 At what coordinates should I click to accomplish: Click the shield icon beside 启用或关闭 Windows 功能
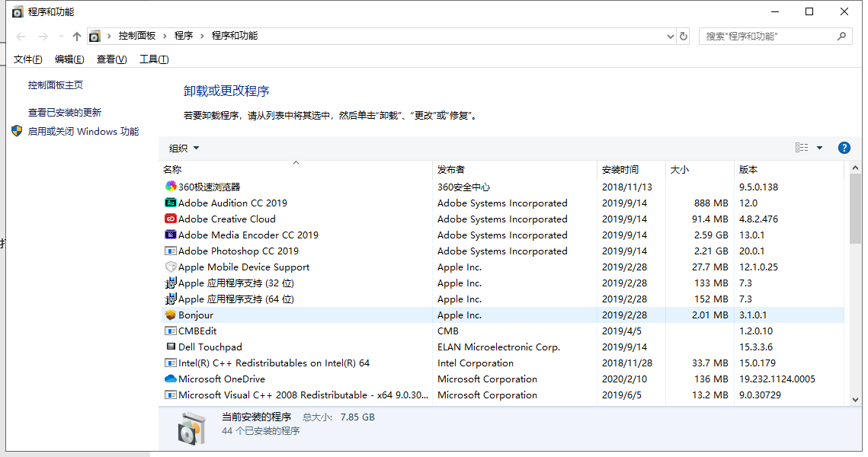17,131
